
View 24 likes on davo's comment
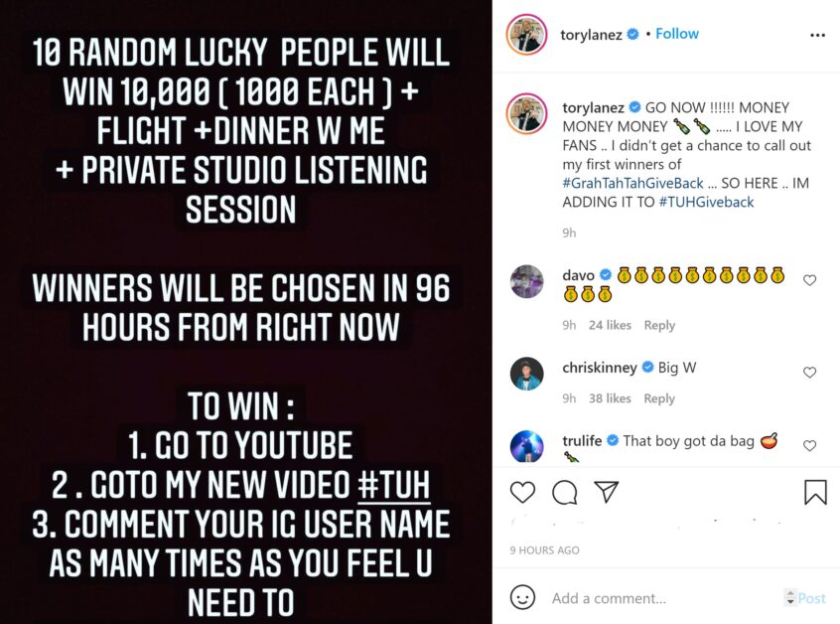coord(610,325)
